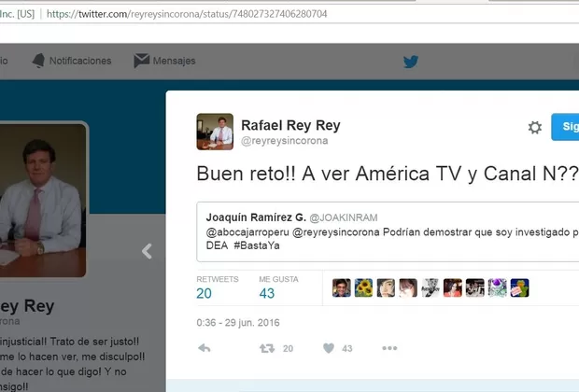Open Rafael Rey Rey name link
Viewport: 579px width, 392px height.
click(290, 125)
